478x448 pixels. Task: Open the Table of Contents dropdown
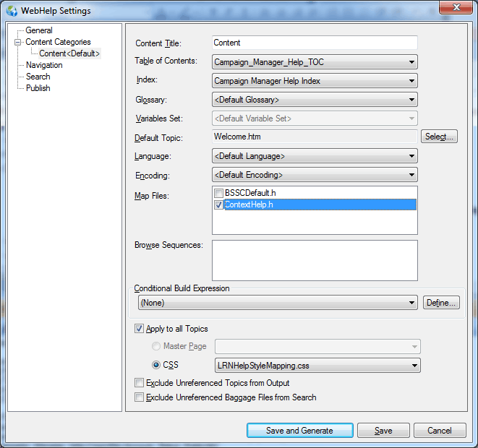click(315, 62)
